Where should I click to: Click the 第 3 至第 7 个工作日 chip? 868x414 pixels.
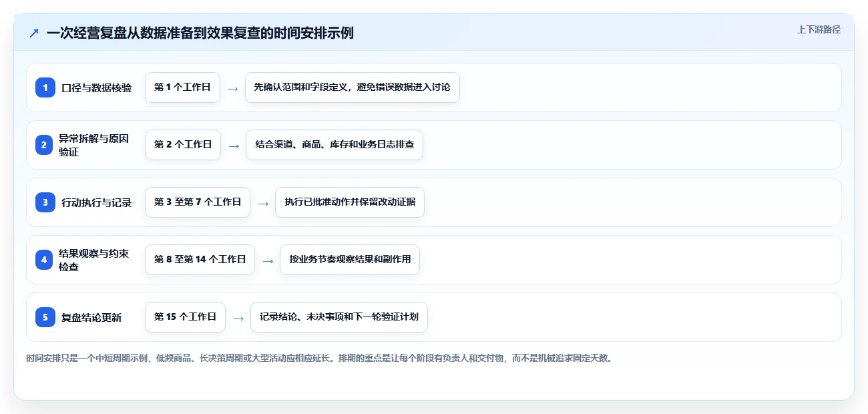coord(198,202)
